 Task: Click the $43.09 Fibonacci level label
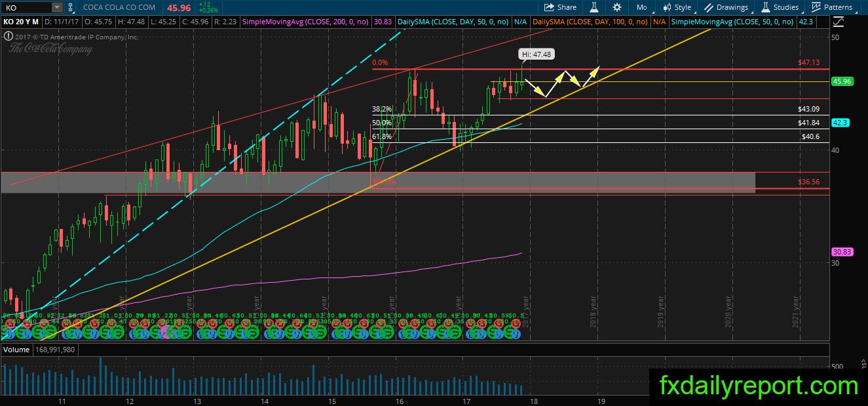click(x=808, y=109)
